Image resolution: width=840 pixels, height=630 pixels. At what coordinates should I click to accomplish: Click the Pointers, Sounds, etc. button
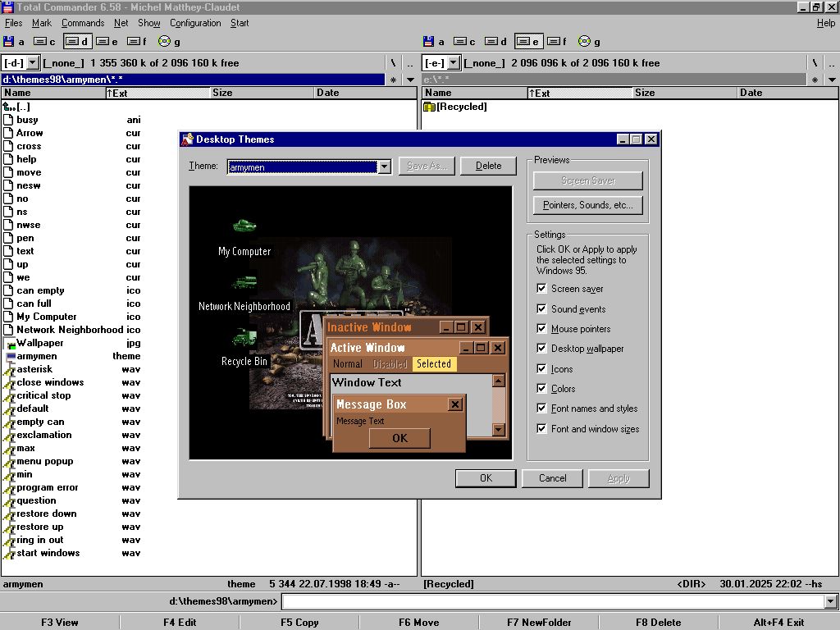(x=587, y=205)
